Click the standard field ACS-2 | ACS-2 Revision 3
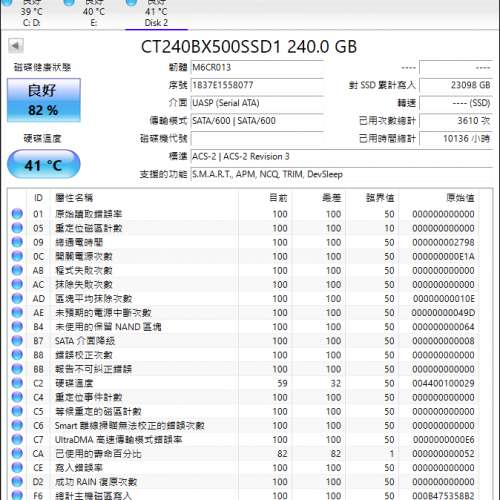The image size is (500, 500). coord(342,156)
